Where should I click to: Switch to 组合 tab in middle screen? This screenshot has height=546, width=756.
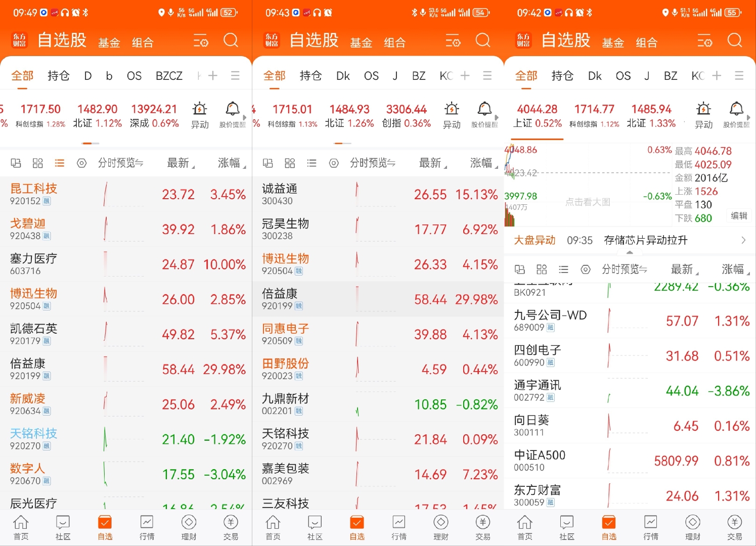(395, 43)
